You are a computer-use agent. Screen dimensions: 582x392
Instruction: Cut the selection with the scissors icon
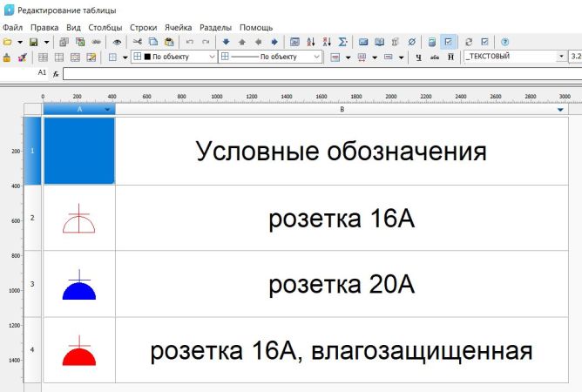pos(138,42)
